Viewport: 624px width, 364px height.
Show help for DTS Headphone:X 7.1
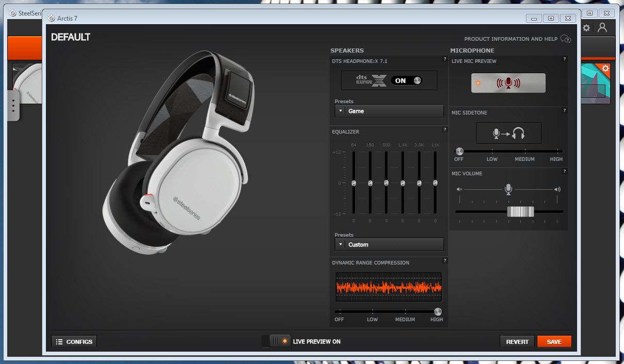445,59
